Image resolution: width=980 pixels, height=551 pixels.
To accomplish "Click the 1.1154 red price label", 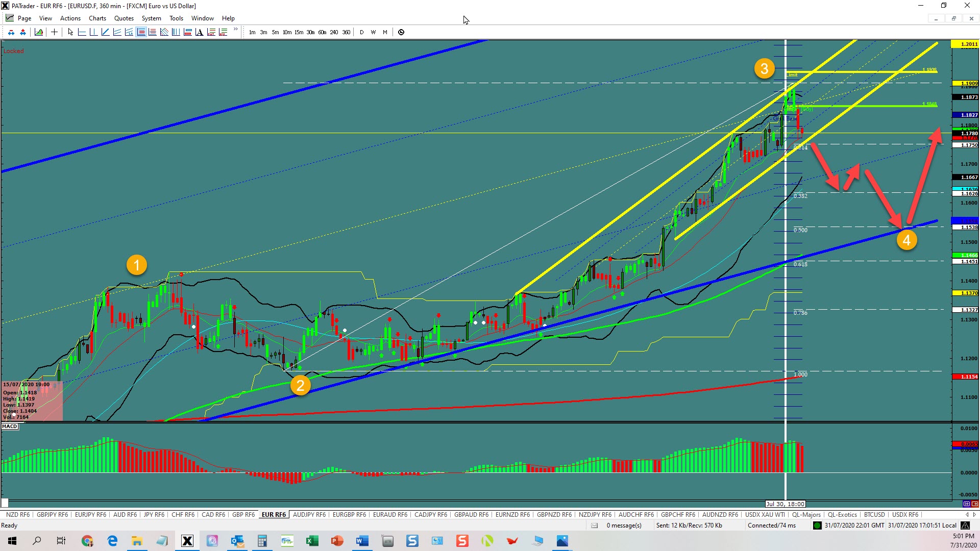I will [965, 377].
